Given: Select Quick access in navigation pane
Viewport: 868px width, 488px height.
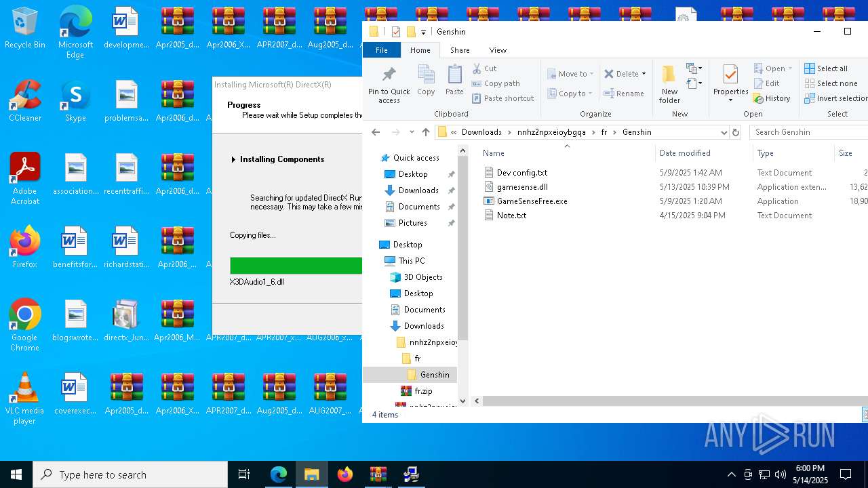Looking at the screenshot, I should (416, 158).
